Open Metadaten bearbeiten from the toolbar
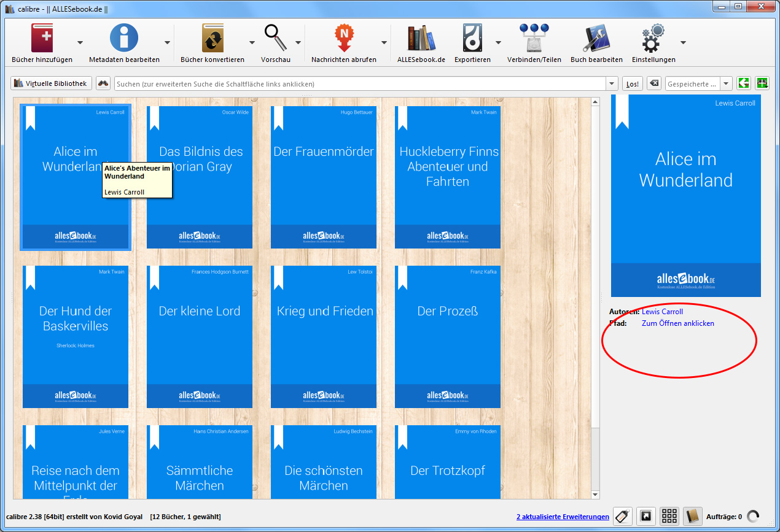This screenshot has width=780, height=532. [124, 38]
